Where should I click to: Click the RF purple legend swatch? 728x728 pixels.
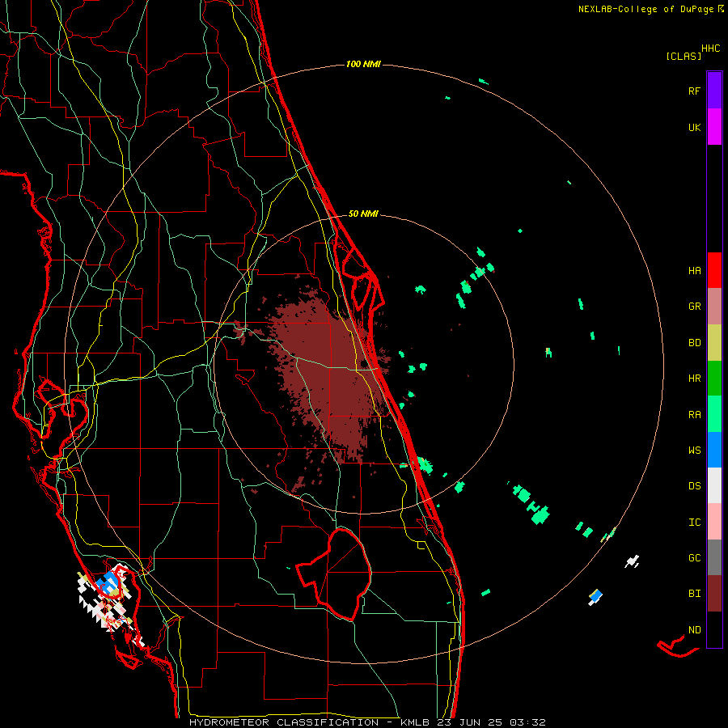point(714,91)
